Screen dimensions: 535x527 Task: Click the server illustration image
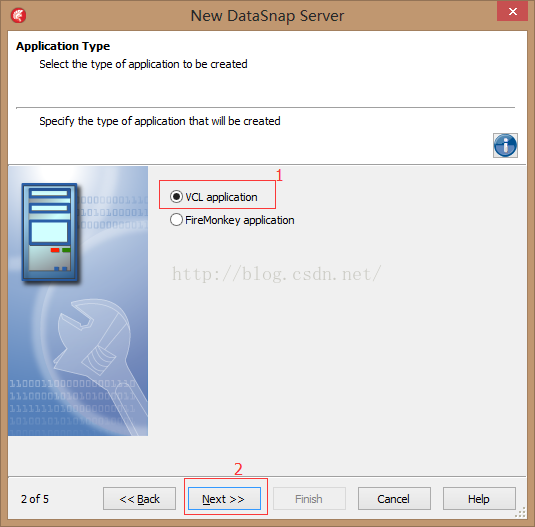[78, 301]
